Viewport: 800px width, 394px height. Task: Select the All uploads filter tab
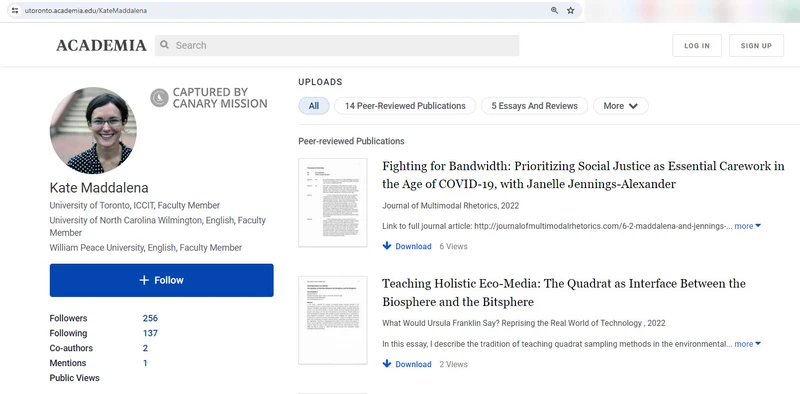tap(314, 106)
